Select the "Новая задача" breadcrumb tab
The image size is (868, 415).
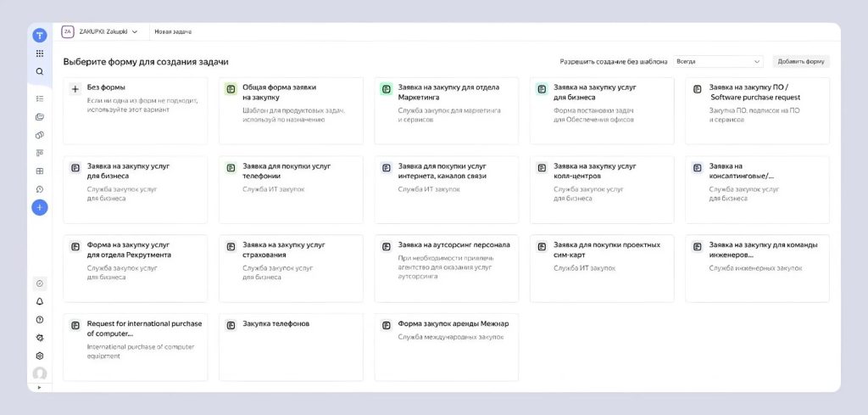tap(174, 32)
